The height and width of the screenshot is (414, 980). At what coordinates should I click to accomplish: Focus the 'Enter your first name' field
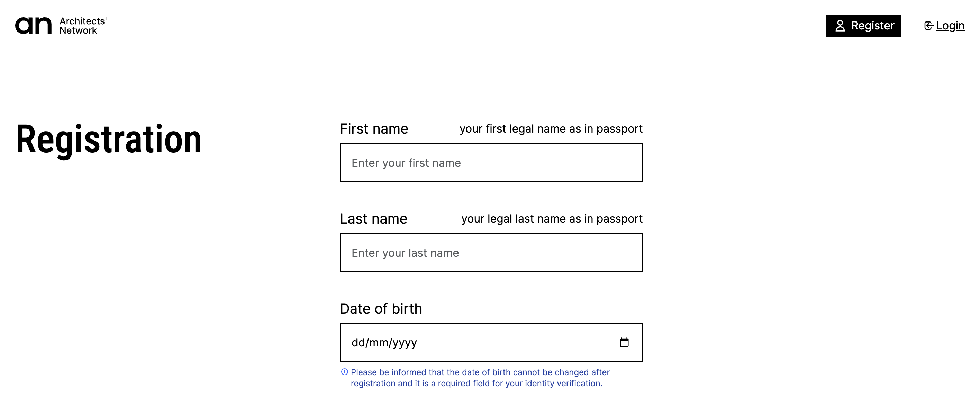[491, 163]
